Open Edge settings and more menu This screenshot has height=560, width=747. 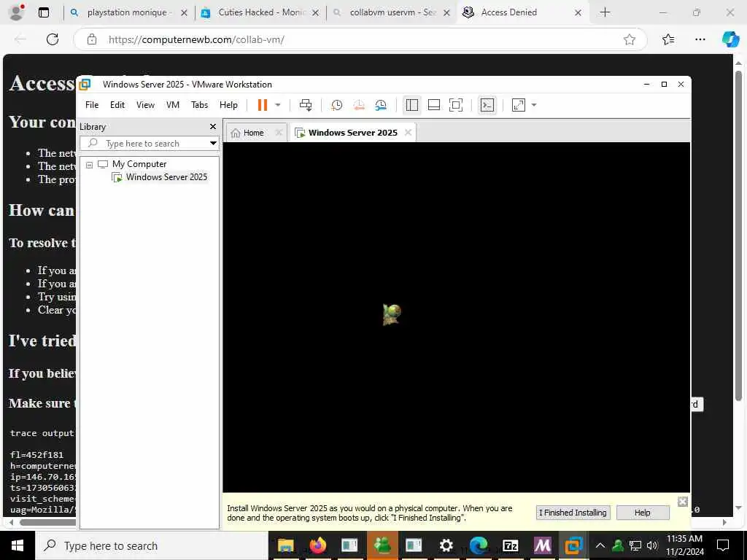700,39
